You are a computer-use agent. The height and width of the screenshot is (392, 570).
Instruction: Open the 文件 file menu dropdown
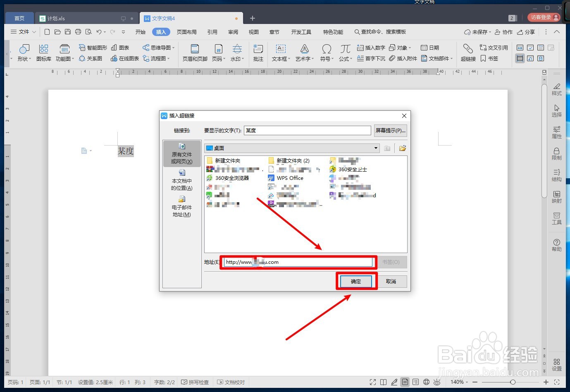click(x=23, y=32)
